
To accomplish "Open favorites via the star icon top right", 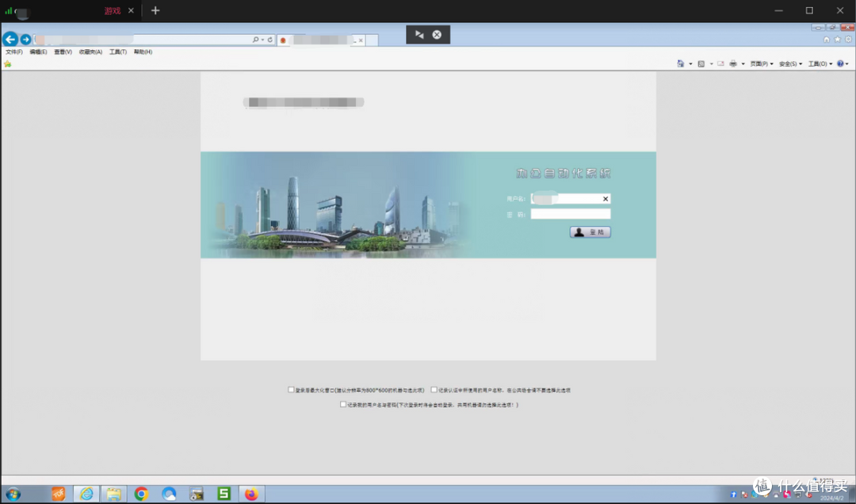I will coord(838,40).
